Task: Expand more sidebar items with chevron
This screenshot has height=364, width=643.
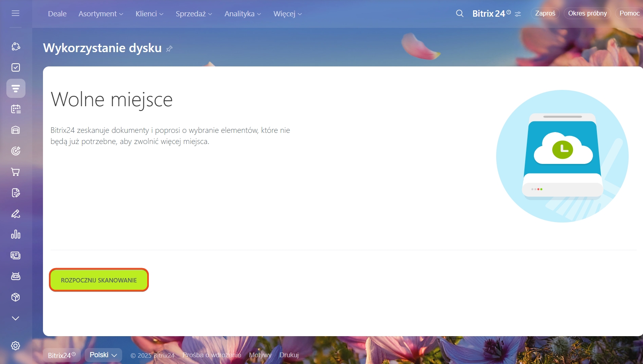Action: (x=16, y=318)
